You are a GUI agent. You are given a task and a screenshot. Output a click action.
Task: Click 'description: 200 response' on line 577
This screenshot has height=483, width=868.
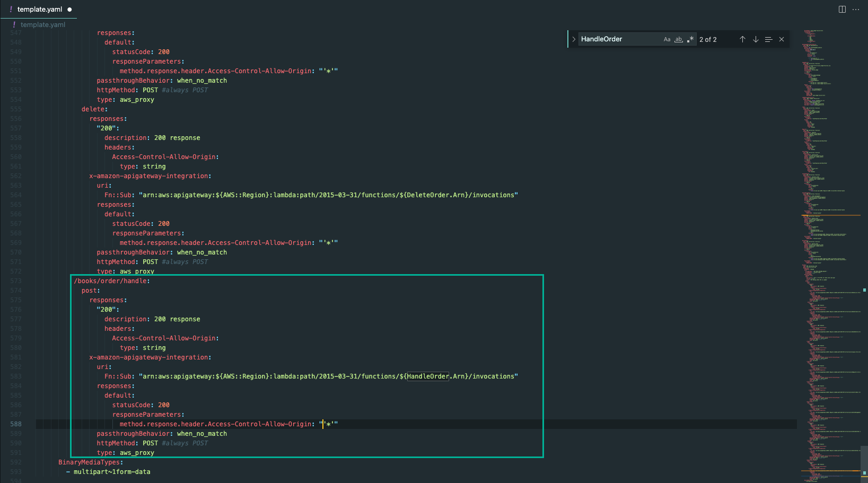(x=152, y=319)
